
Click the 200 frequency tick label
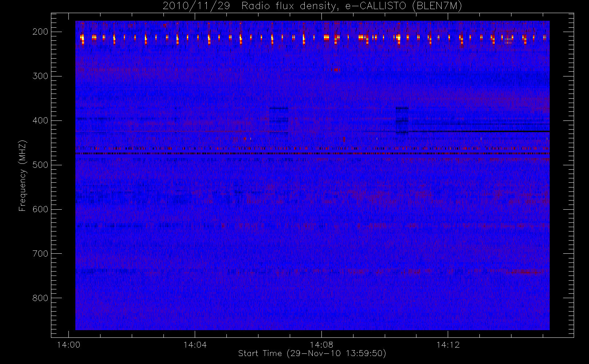40,32
